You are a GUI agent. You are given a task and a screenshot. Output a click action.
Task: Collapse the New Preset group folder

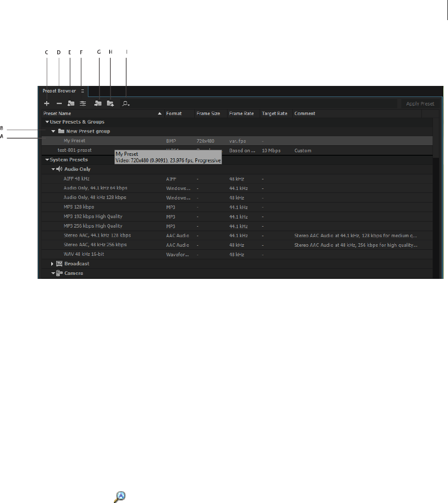(53, 131)
